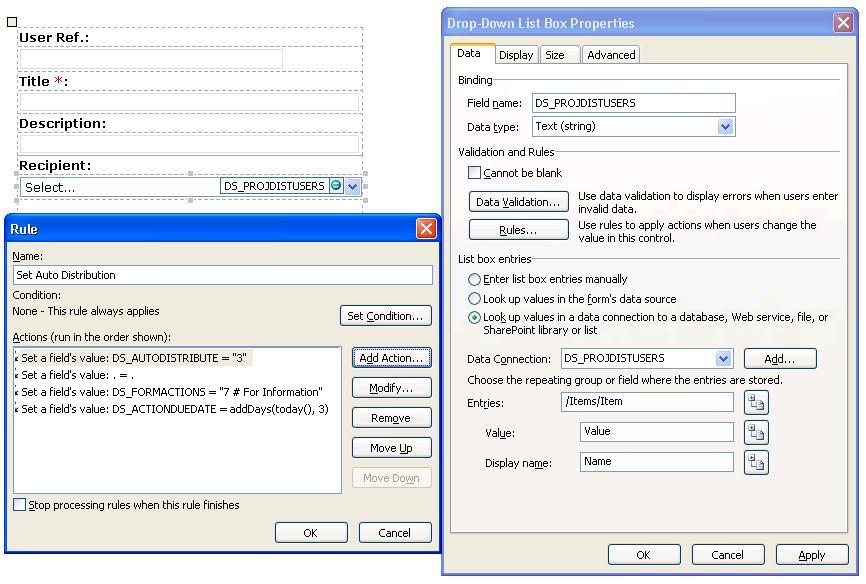Image resolution: width=866 pixels, height=584 pixels.
Task: Click the Field name input box
Action: 633,103
